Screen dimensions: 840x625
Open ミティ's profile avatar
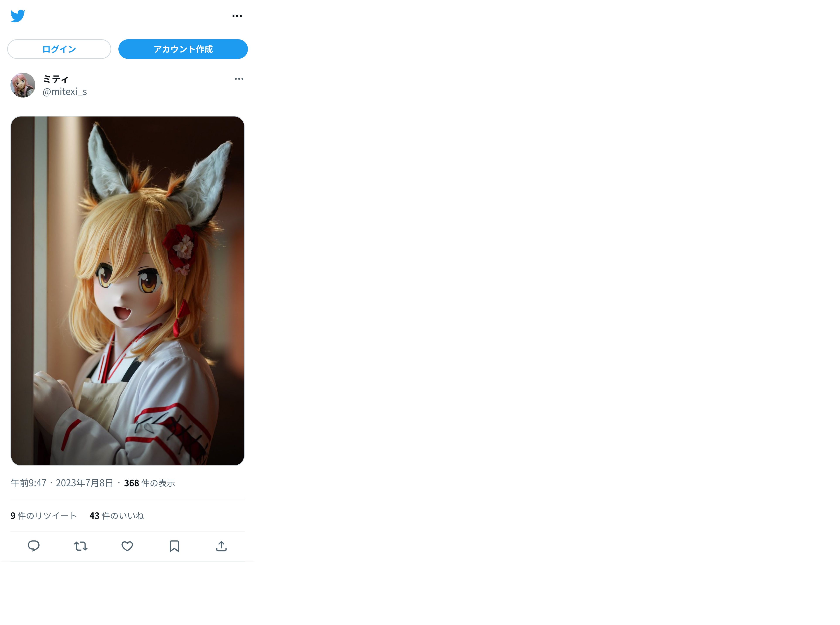click(x=23, y=85)
